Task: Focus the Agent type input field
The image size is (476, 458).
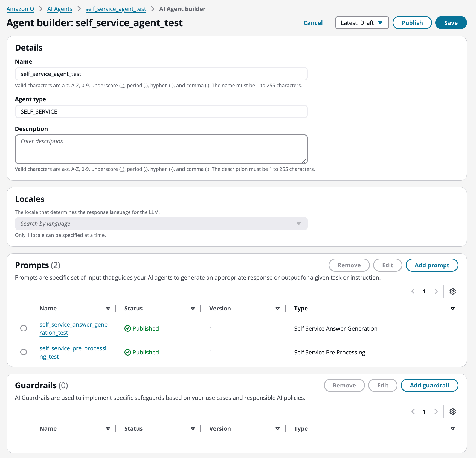Action: click(x=161, y=111)
